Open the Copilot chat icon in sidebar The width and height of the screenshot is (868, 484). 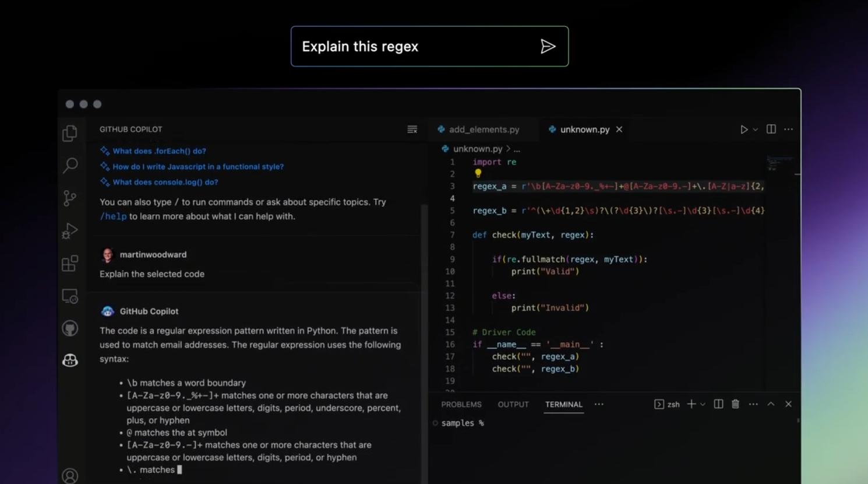[70, 360]
